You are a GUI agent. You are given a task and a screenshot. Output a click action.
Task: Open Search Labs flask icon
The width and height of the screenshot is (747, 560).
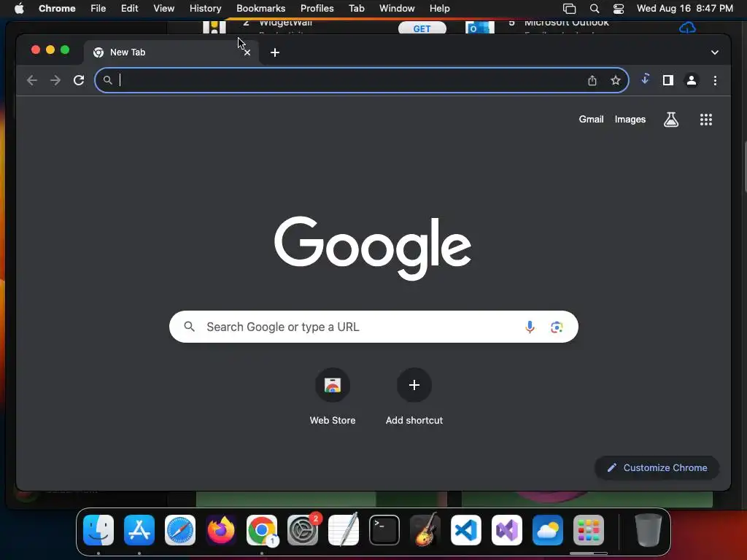671,120
